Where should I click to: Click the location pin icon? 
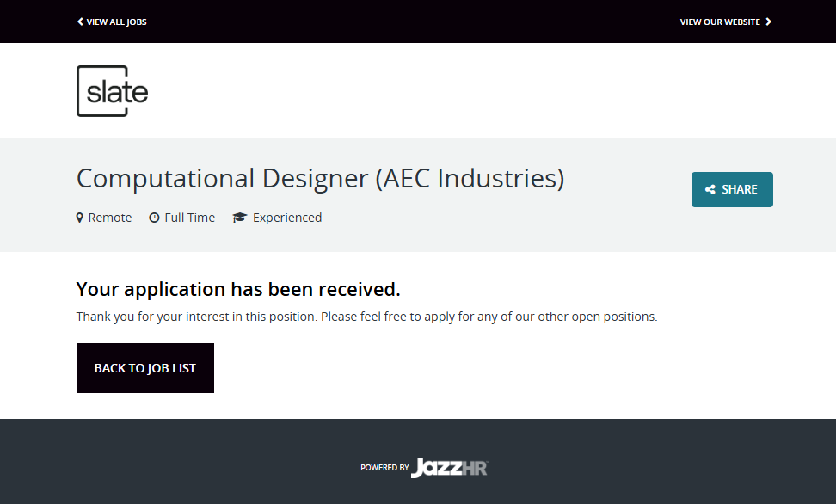(x=80, y=218)
